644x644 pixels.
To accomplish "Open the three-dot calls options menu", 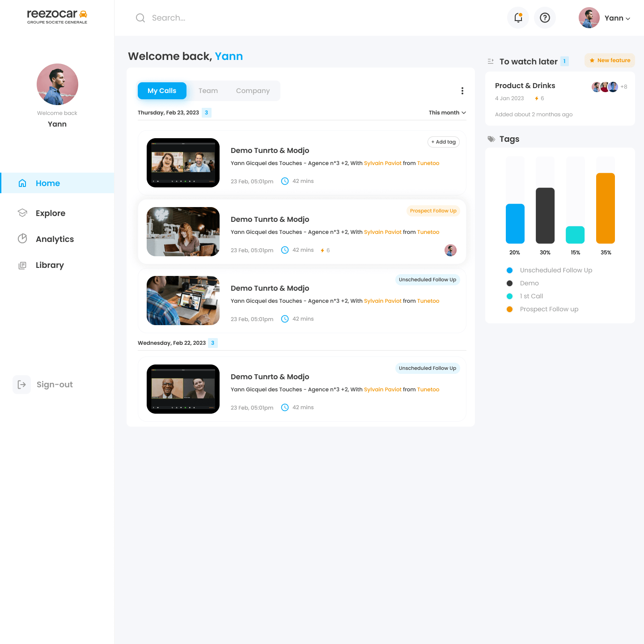I will click(x=462, y=91).
